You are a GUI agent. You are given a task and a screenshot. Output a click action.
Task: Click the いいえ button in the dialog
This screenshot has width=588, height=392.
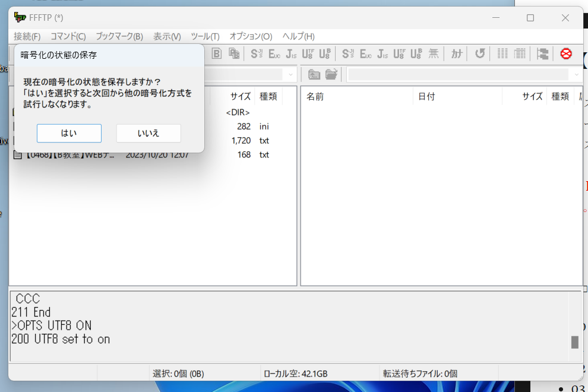point(148,133)
